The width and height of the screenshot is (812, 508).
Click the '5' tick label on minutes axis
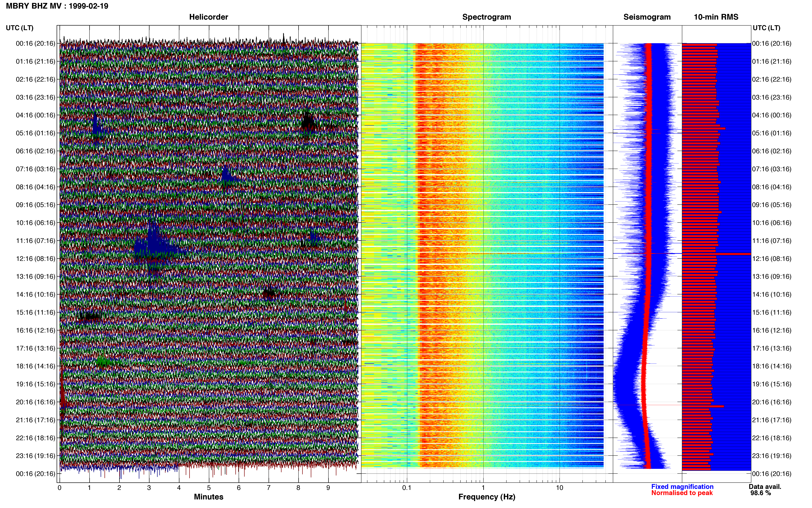(209, 488)
